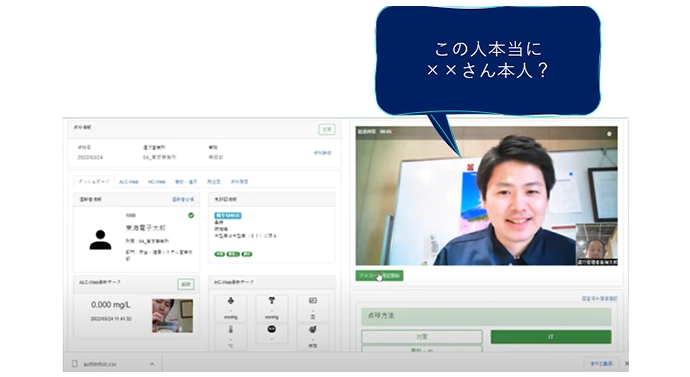
Task: Select the face-to-face roll call method button
Action: pos(422,337)
